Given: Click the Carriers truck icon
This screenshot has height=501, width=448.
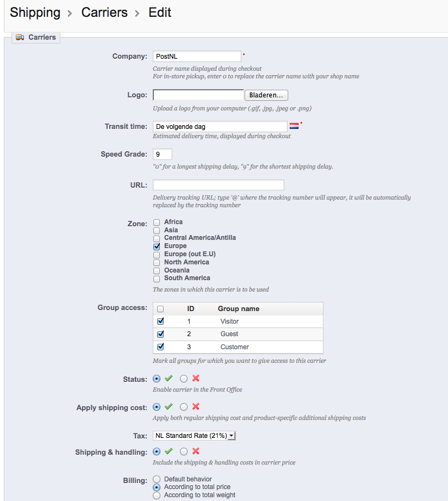Looking at the screenshot, I should pyautogui.click(x=20, y=38).
